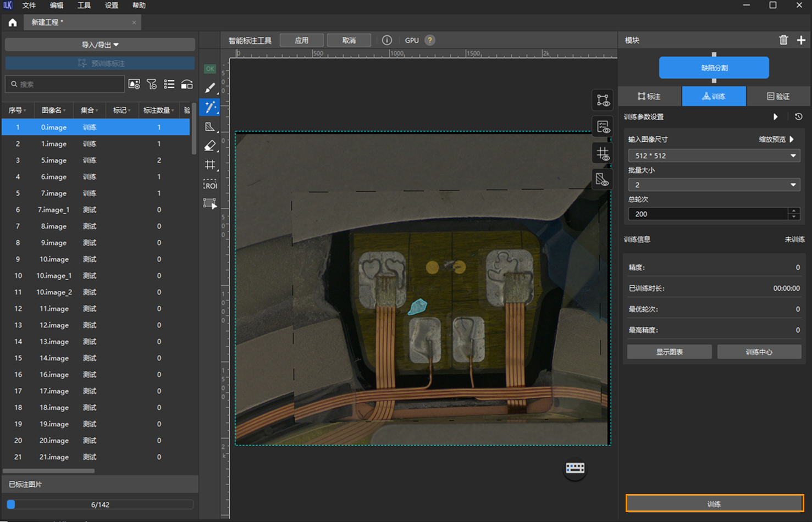Image resolution: width=812 pixels, height=522 pixels.
Task: Reset training parameters with history icon
Action: (x=799, y=116)
